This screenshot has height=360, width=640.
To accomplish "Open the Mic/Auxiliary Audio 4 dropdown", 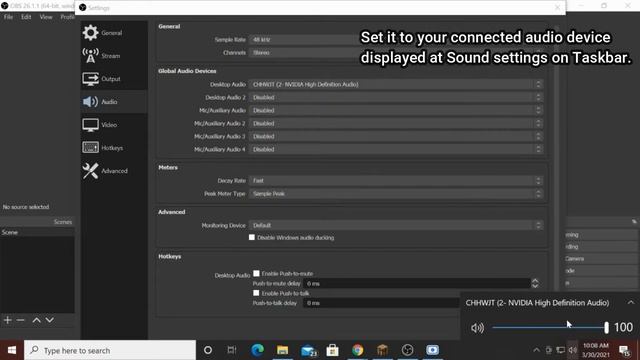I will (x=396, y=149).
